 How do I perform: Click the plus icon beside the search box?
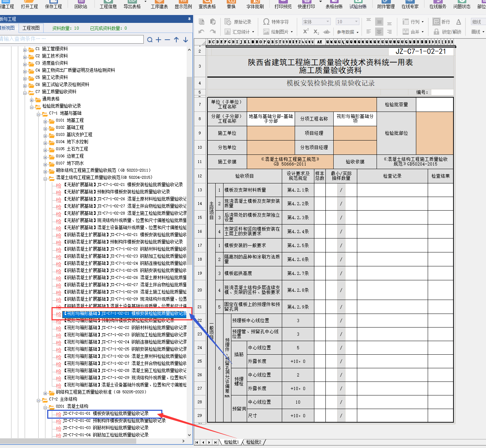158,40
